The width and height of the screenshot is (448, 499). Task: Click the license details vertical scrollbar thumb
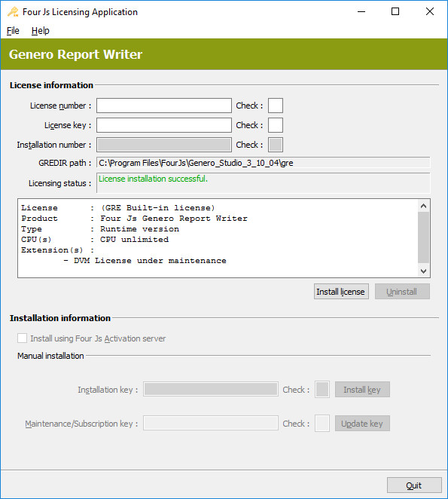coord(423,237)
